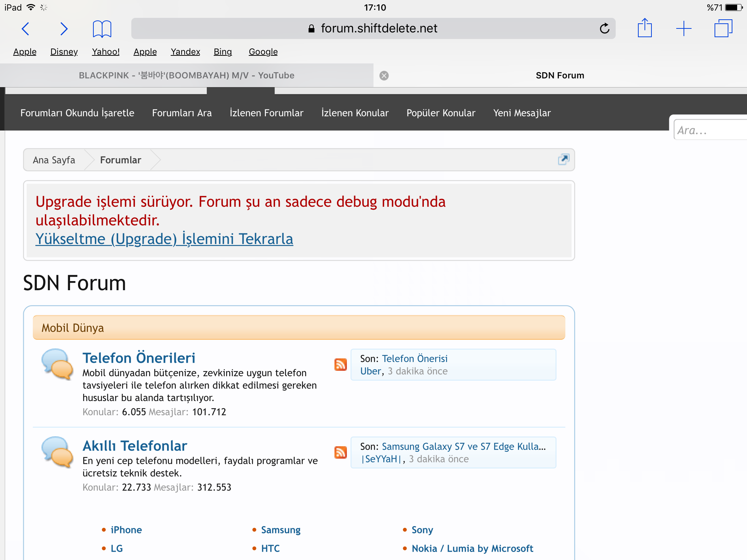Open Popüler Konular menu item
This screenshot has height=560, width=747.
pos(441,113)
